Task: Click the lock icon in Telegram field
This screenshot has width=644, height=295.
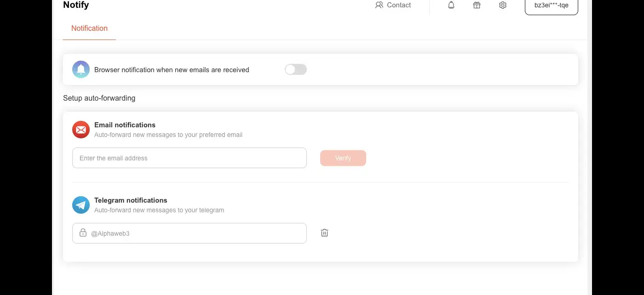Action: pyautogui.click(x=83, y=233)
